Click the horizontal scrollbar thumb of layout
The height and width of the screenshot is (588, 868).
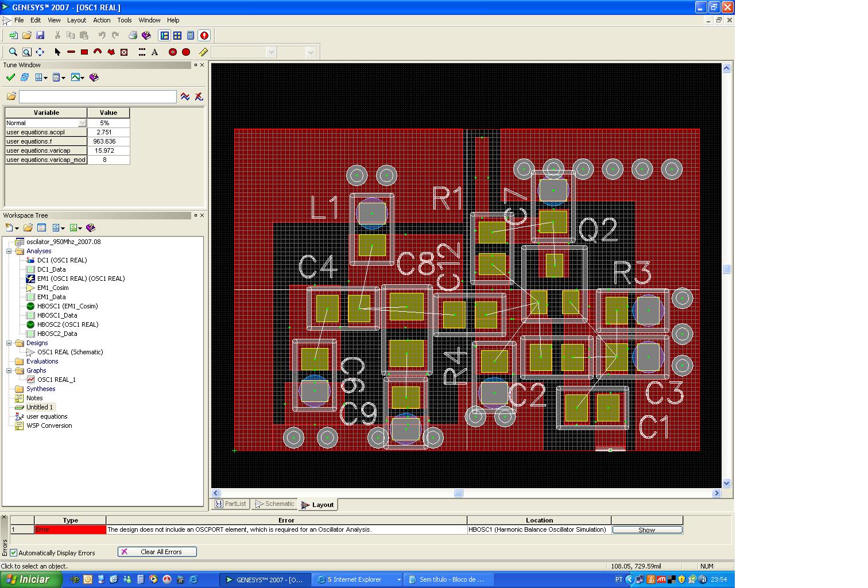pyautogui.click(x=458, y=493)
